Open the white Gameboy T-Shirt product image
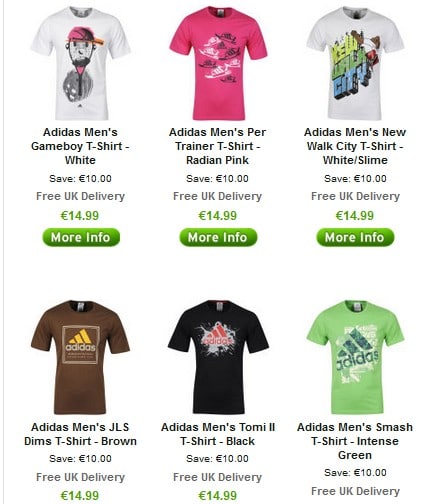Viewport: 430px width, 504px height. pos(80,63)
